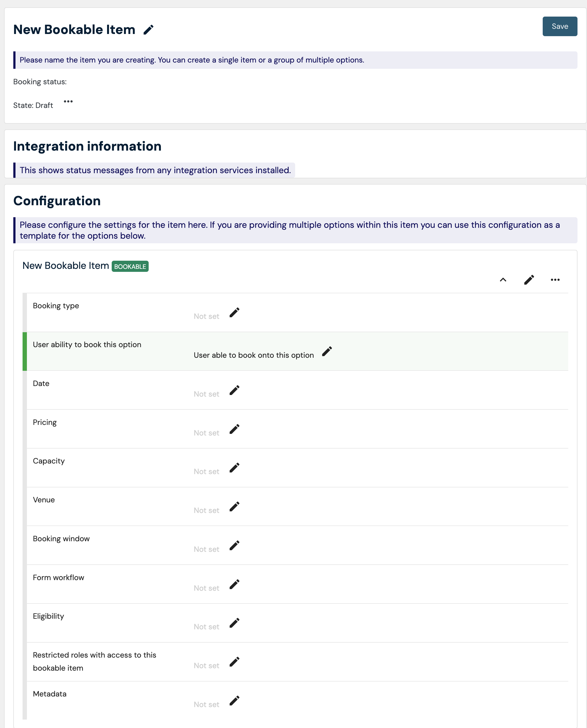Click the 'Booking type' row label
Viewport: 587px width, 728px height.
[56, 306]
